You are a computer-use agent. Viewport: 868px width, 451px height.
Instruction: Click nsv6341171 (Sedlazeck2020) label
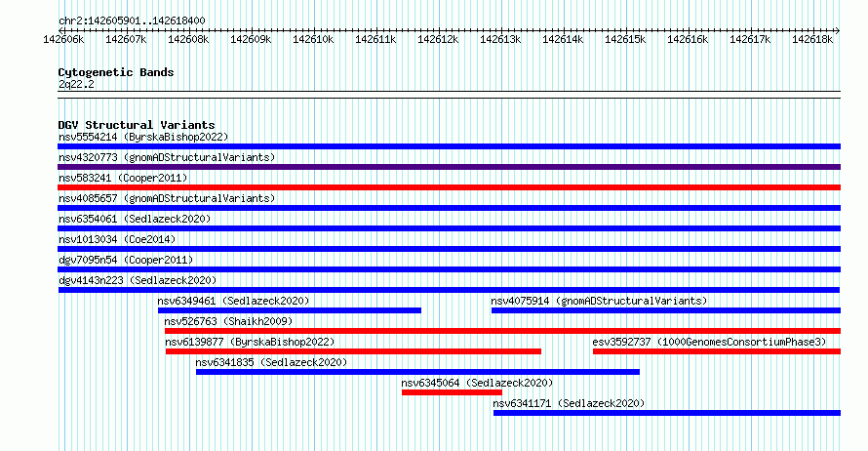tap(569, 403)
